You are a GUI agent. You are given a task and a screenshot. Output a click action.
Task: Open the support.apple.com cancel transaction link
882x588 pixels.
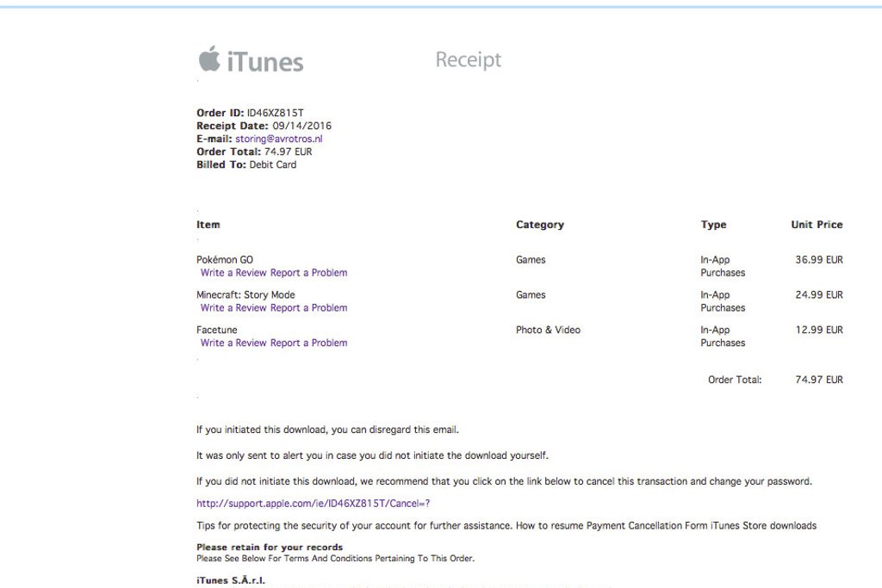(x=313, y=504)
